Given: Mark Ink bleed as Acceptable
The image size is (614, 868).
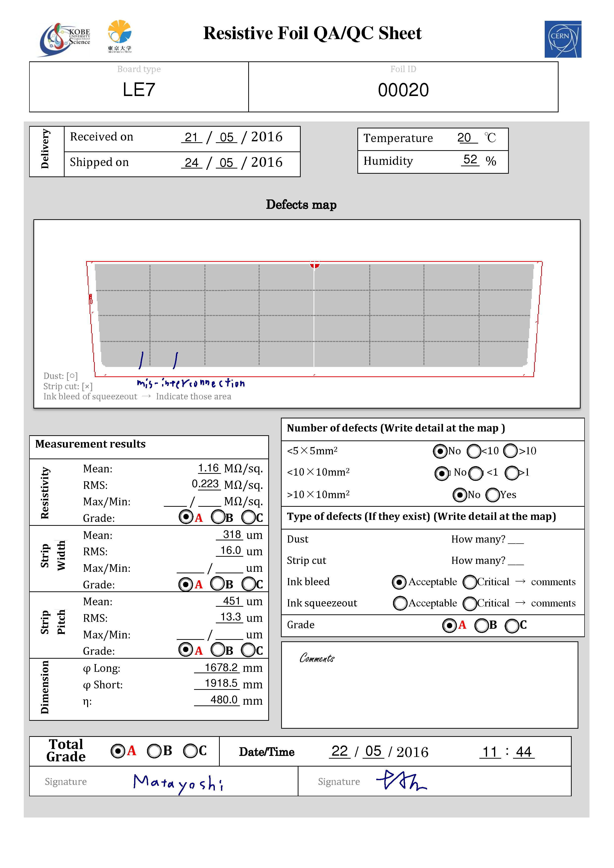Looking at the screenshot, I should (x=399, y=582).
